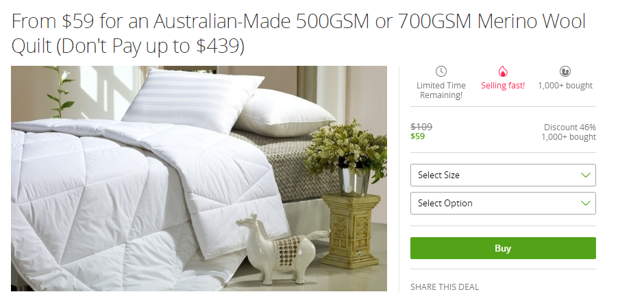Open the Select Option dropdown
644x292 pixels.
[503, 203]
